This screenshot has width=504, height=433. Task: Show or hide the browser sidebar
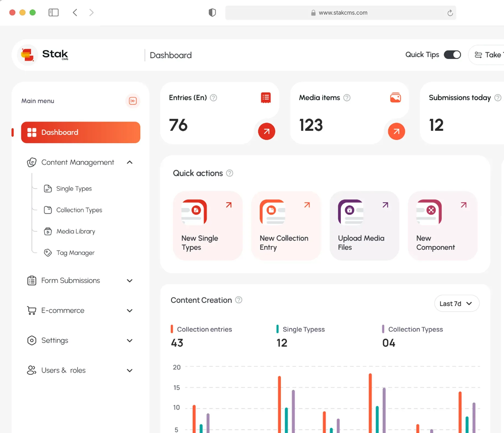(53, 13)
